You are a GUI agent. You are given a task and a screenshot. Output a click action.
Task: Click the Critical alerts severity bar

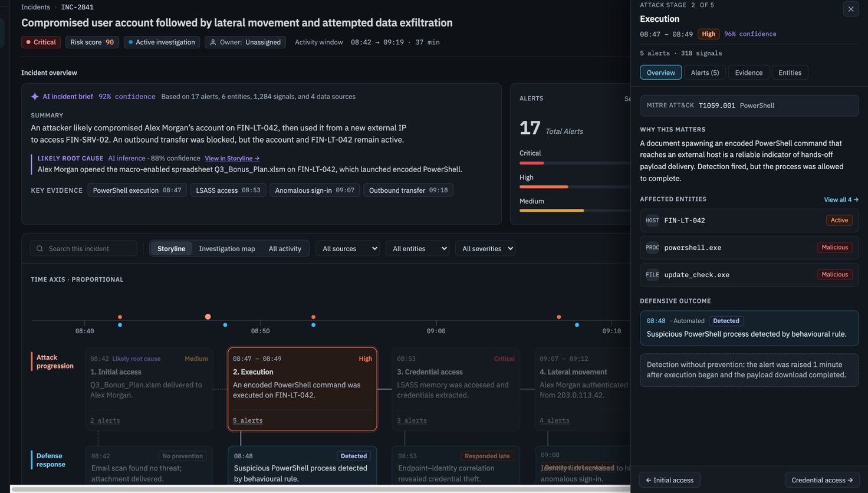point(575,163)
